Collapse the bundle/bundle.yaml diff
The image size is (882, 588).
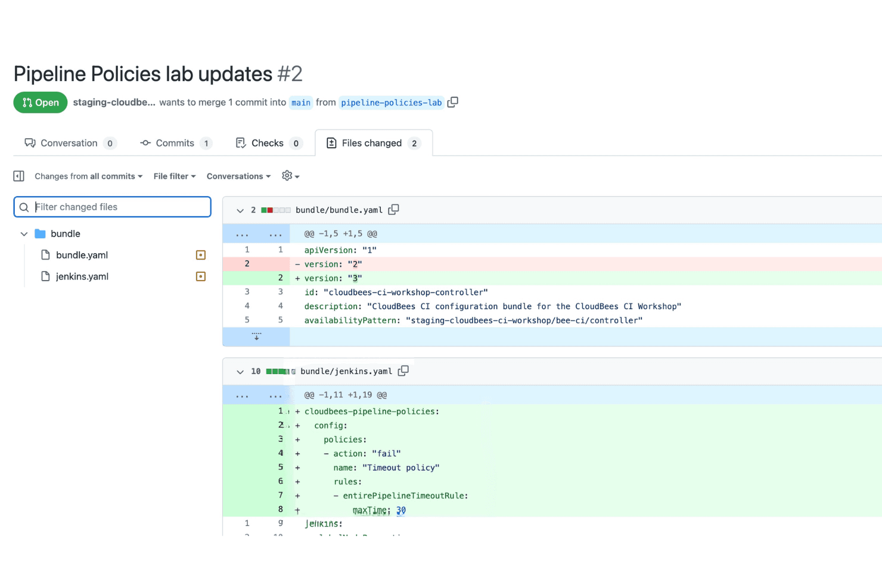240,210
